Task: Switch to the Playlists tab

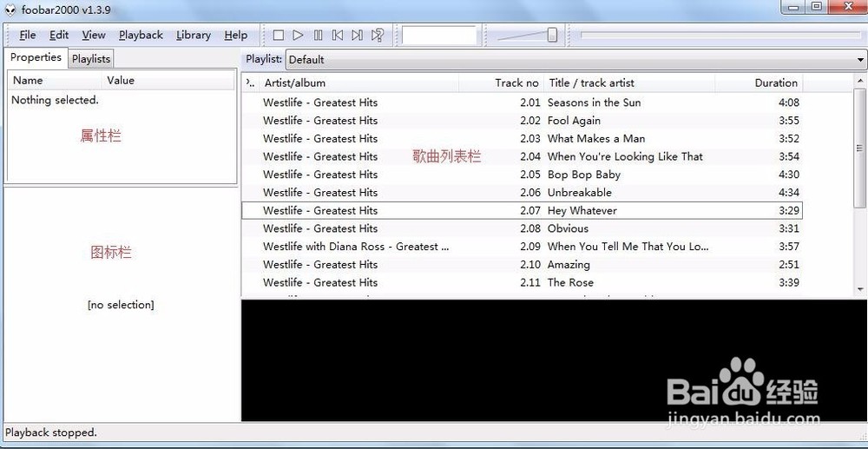Action: (91, 59)
